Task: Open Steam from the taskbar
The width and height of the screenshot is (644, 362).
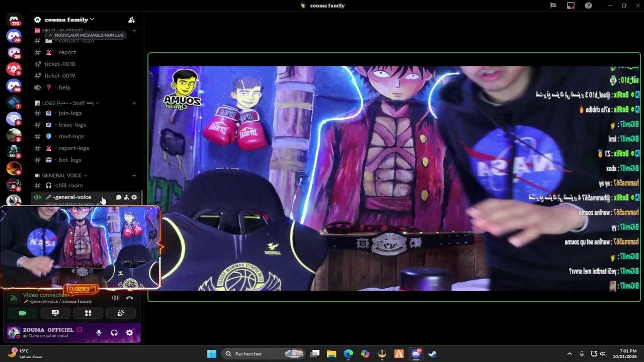Action: [432, 353]
